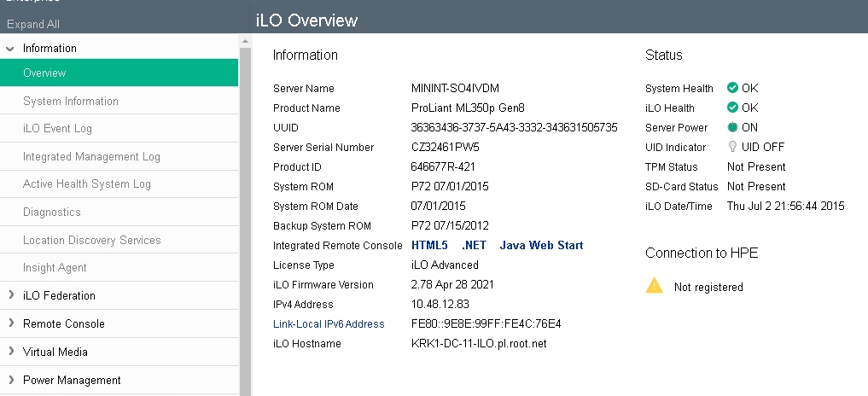This screenshot has height=396, width=868.
Task: Expand the Remote Console section
Action: 11,323
